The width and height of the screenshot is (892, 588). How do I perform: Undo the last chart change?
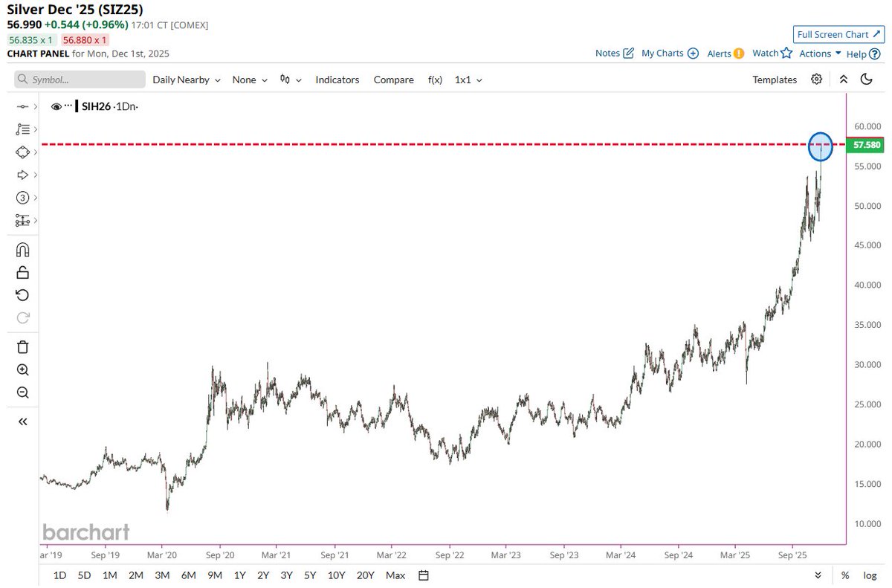(x=22, y=295)
